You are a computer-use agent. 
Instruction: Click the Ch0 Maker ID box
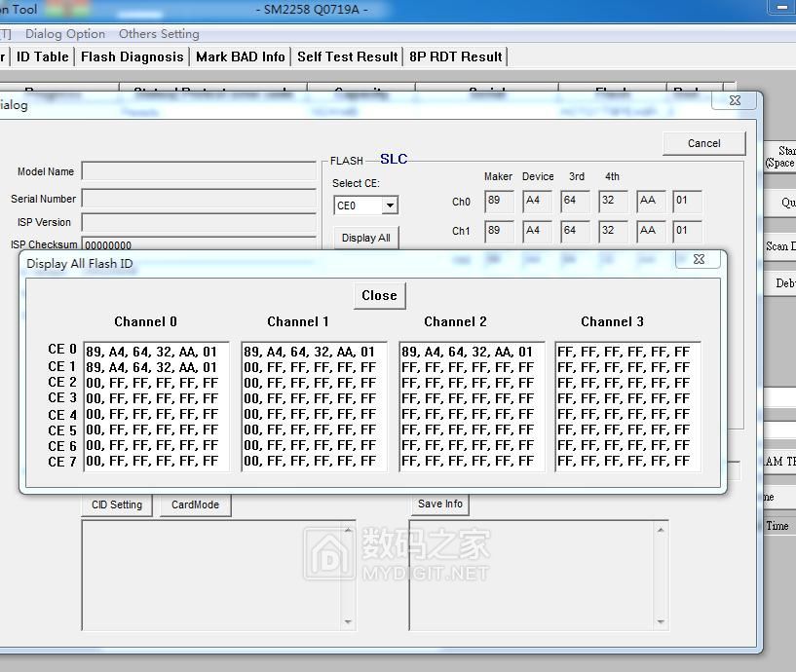click(499, 203)
